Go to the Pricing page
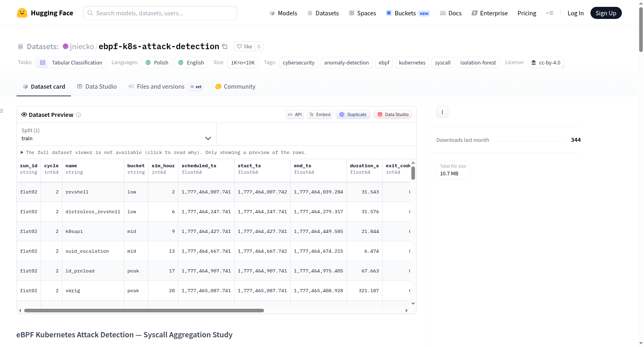This screenshot has height=347, width=644. (x=527, y=13)
